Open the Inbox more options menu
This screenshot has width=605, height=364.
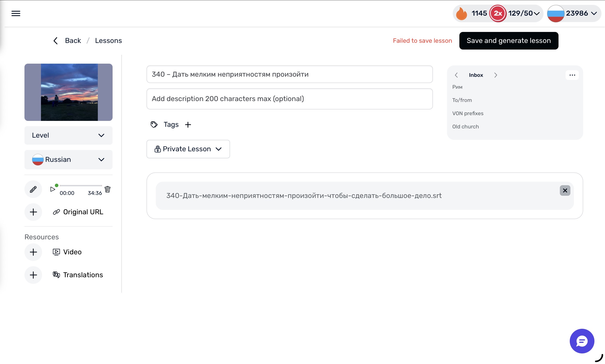[x=572, y=75]
